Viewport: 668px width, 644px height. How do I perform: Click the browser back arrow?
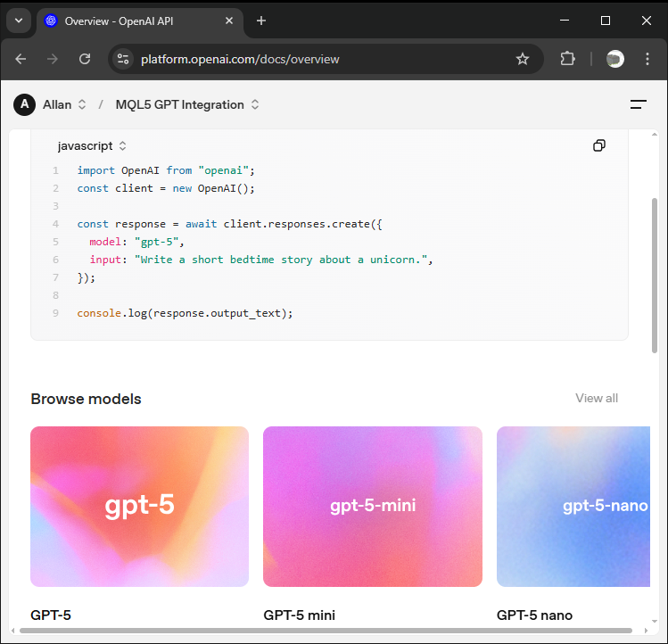pyautogui.click(x=21, y=59)
